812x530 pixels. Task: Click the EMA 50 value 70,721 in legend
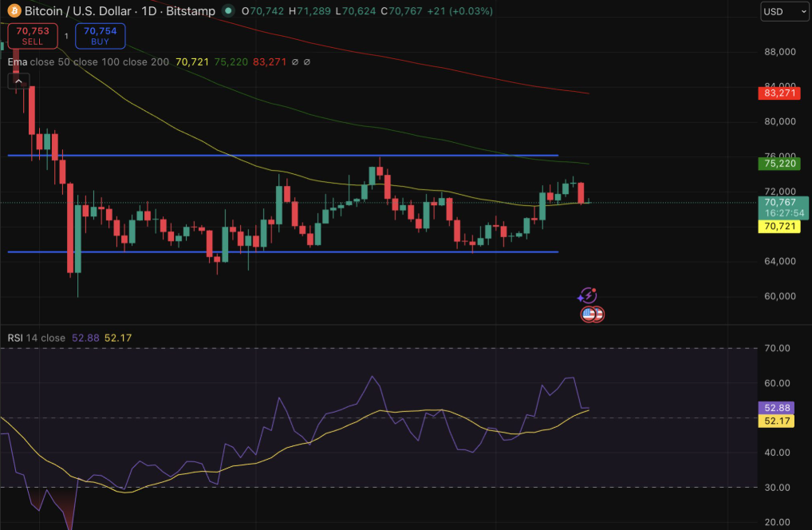[192, 61]
